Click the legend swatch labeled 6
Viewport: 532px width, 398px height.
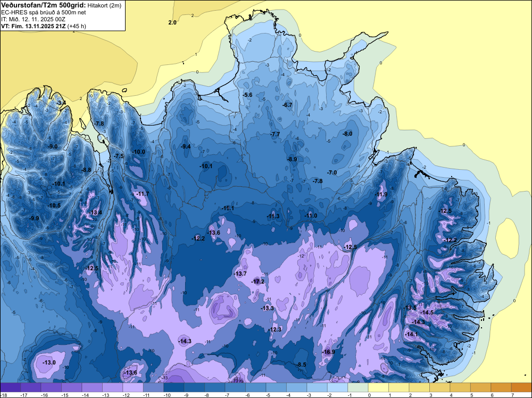point(501,387)
